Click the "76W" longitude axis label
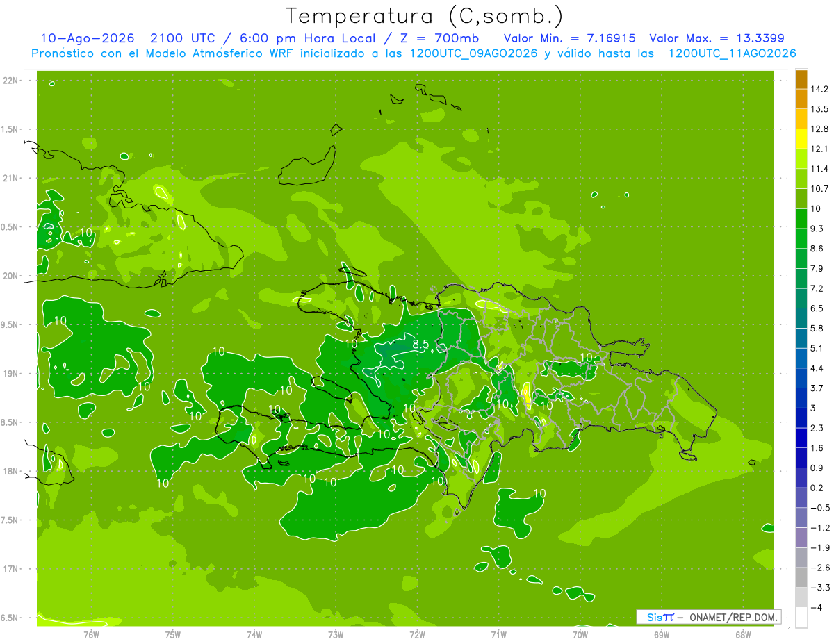This screenshot has width=834, height=644. click(91, 635)
